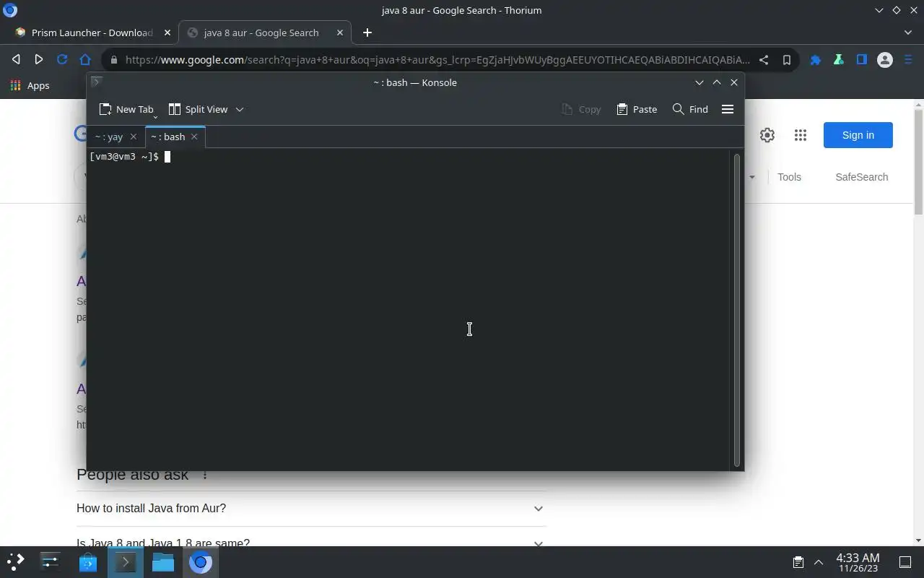Viewport: 924px width, 578px height.
Task: Switch to the '~ : yay' Konsole tab
Action: [x=109, y=137]
